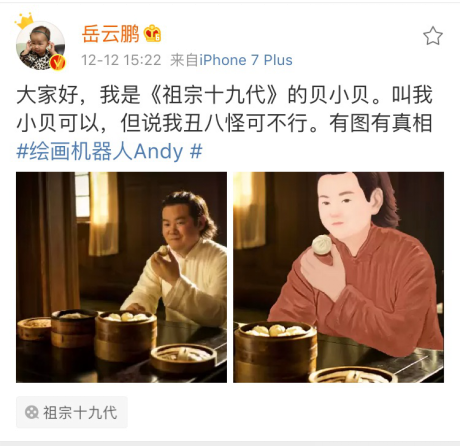This screenshot has height=447, width=461.
Task: Click the post timestamp 12-12 15:22
Action: pyautogui.click(x=121, y=60)
